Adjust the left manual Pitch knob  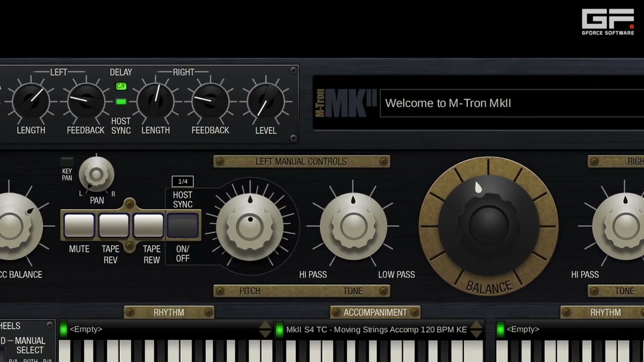coord(250,226)
